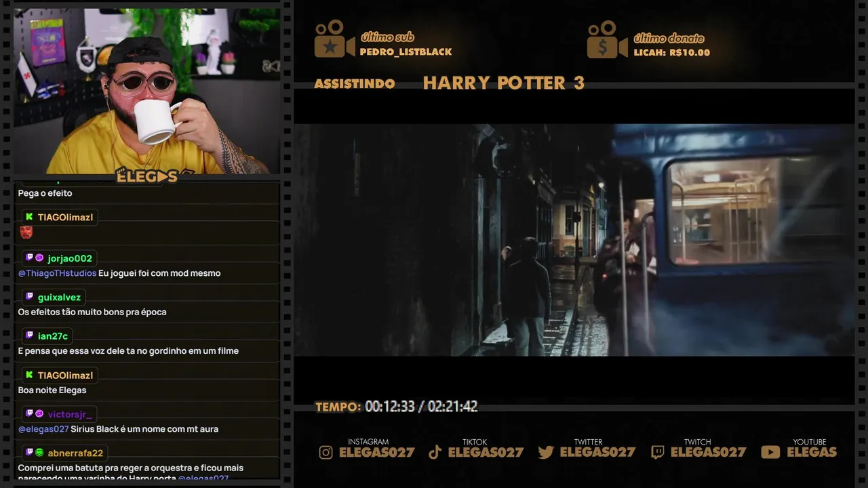The image size is (868, 488).
Task: Click the Twitter bird icon
Action: [x=546, y=453]
